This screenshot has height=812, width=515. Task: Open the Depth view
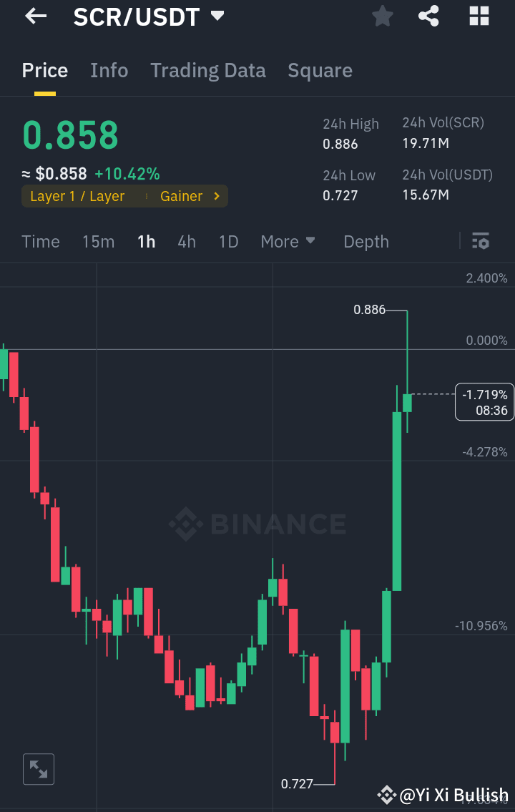click(x=366, y=242)
